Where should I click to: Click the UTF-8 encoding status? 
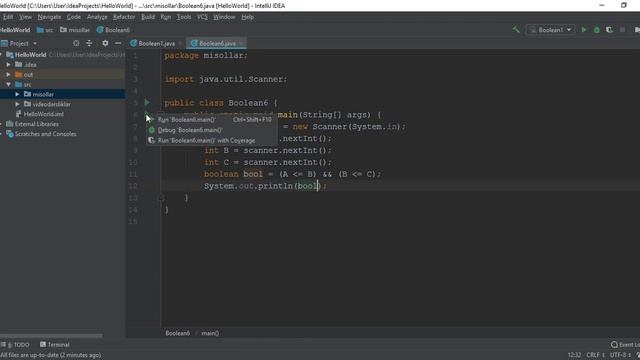(620, 355)
